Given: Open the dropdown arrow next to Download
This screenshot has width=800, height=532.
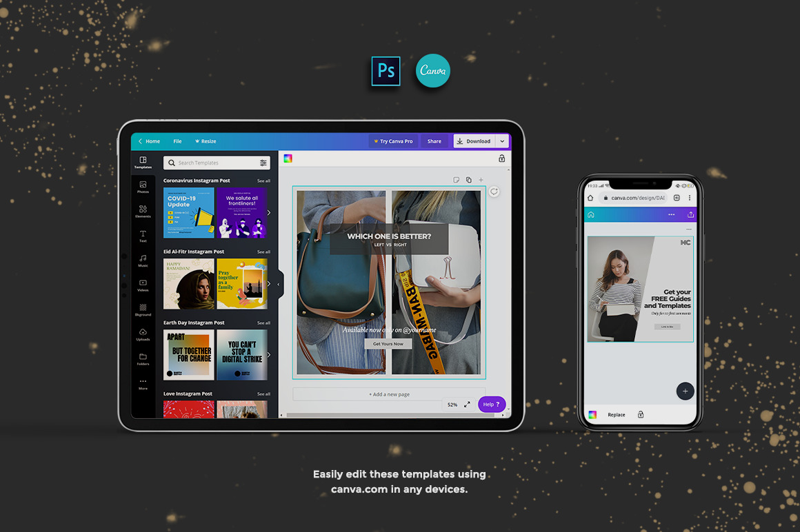Looking at the screenshot, I should pos(502,141).
